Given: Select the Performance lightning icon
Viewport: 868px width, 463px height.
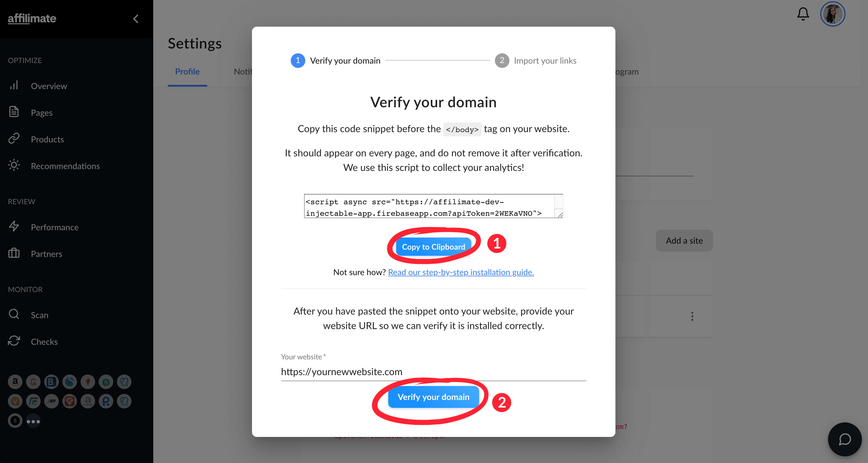Looking at the screenshot, I should click(x=14, y=226).
